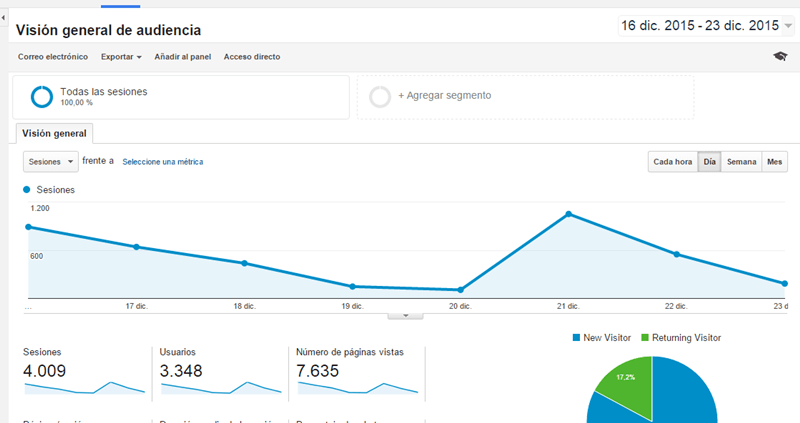Image resolution: width=800 pixels, height=423 pixels.
Task: Switch chart granularity to Semana
Action: point(741,162)
